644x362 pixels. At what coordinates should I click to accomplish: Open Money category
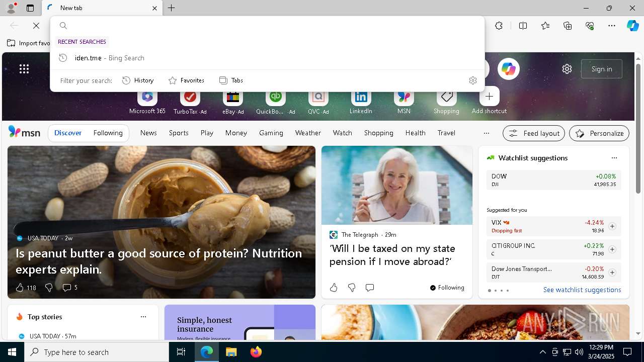[236, 133]
